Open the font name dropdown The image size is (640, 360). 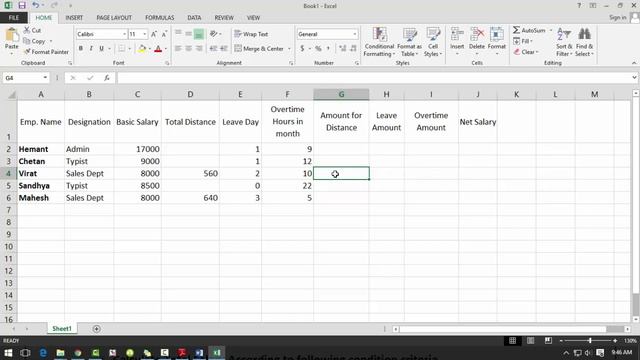click(x=124, y=34)
